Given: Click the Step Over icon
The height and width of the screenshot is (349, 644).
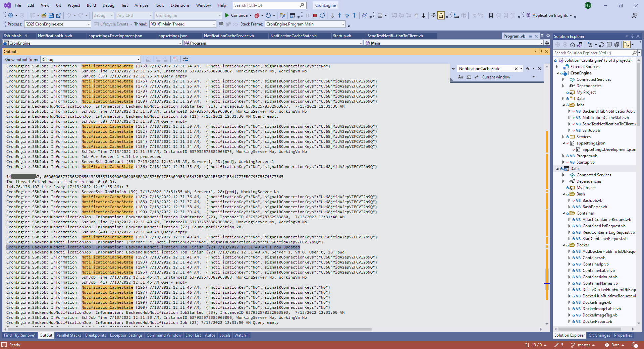Looking at the screenshot, I should tap(347, 15).
